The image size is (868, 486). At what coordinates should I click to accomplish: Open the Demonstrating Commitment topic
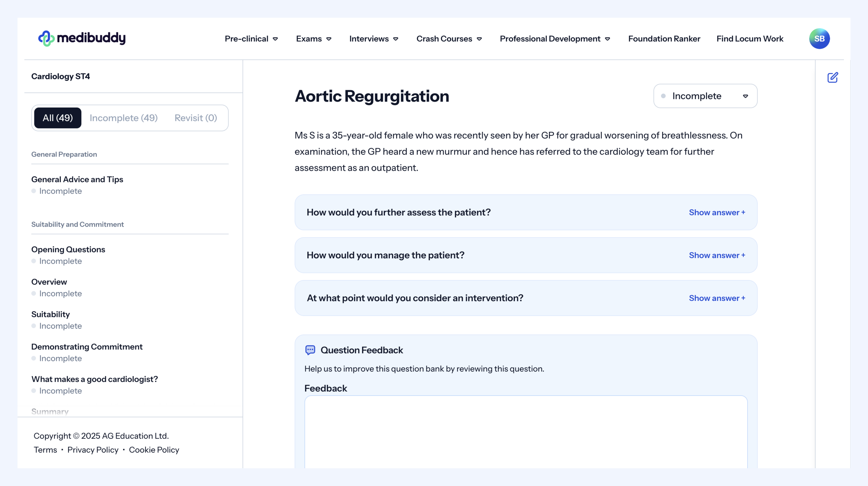point(87,346)
